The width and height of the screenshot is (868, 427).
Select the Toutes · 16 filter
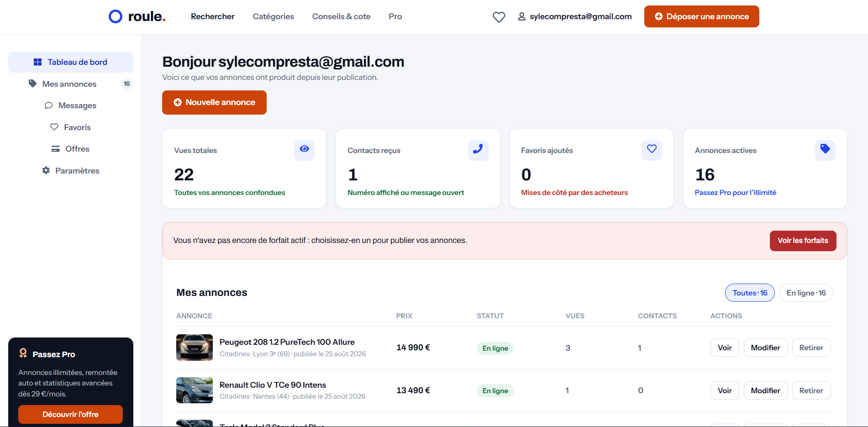750,293
